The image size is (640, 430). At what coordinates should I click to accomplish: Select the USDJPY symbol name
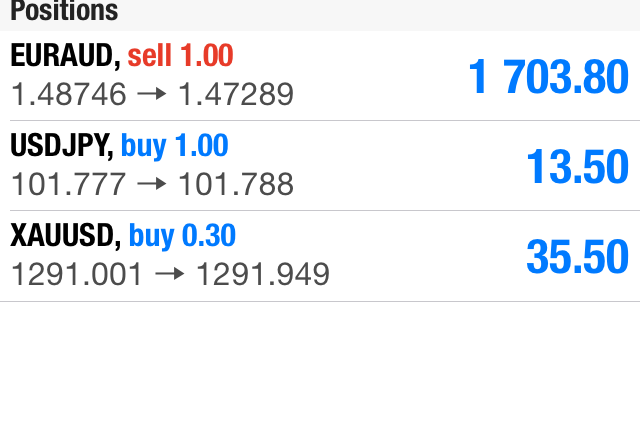click(60, 146)
